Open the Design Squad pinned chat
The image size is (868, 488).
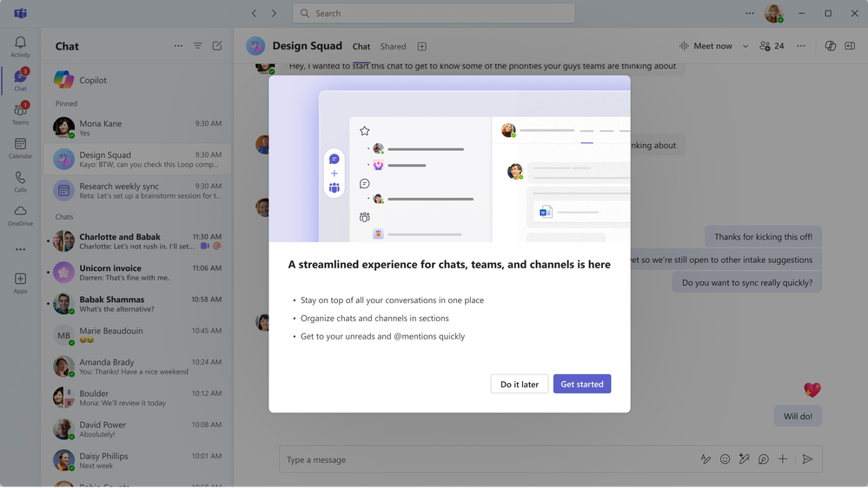(137, 159)
